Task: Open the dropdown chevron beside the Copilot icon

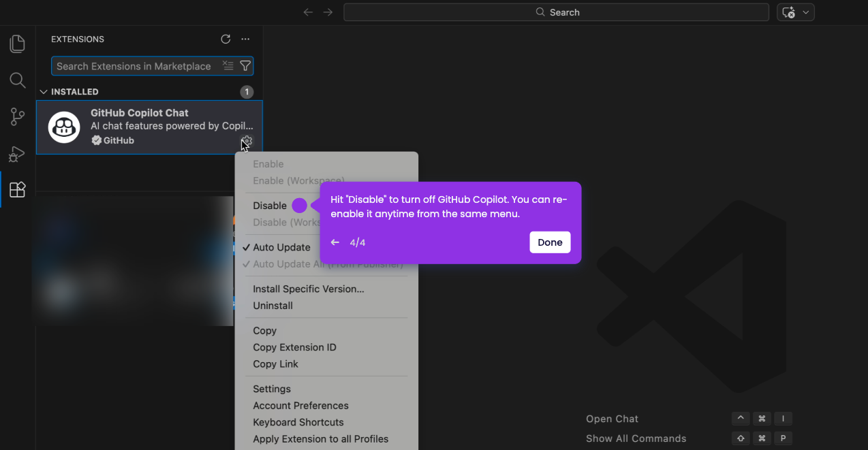Action: [x=807, y=12]
